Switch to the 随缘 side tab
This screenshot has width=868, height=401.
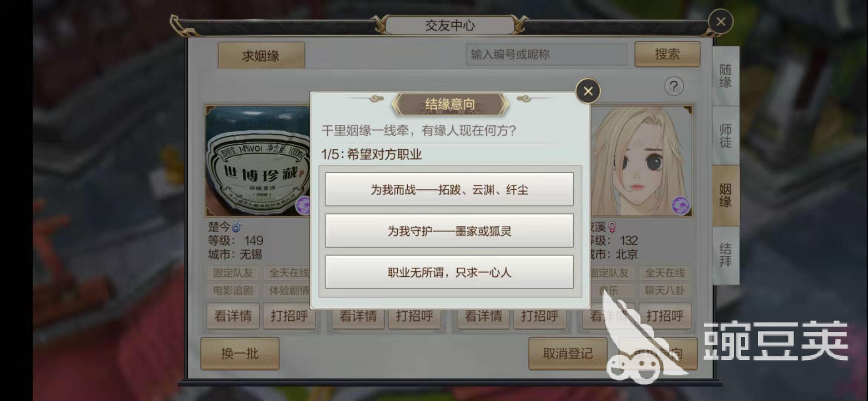[x=726, y=76]
